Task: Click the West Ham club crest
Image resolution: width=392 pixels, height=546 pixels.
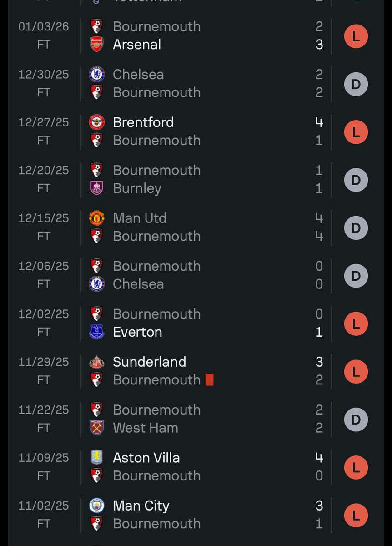Action: click(96, 428)
